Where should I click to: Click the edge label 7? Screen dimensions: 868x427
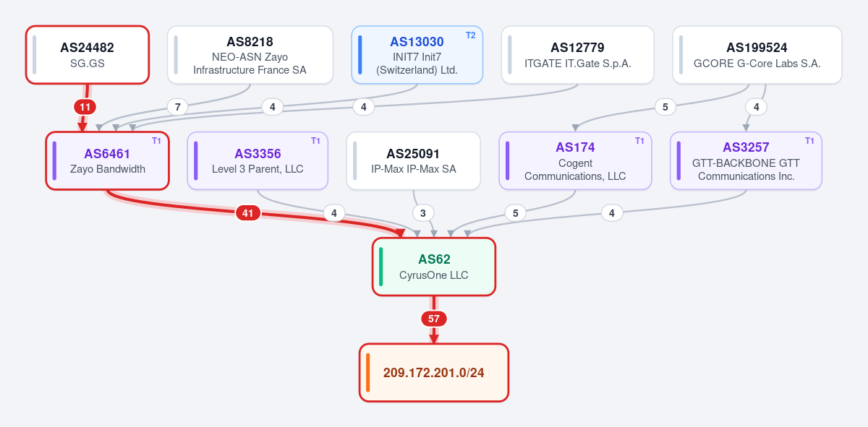(177, 107)
